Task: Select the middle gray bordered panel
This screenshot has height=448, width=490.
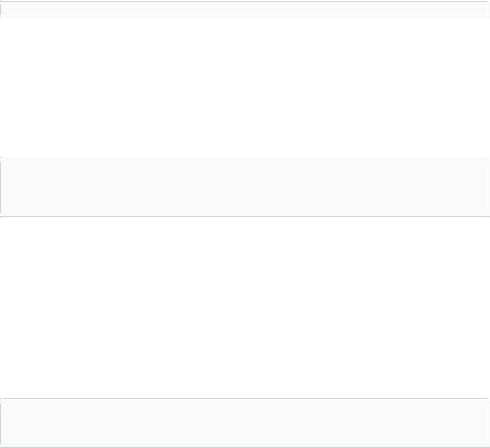Action: pos(245,187)
